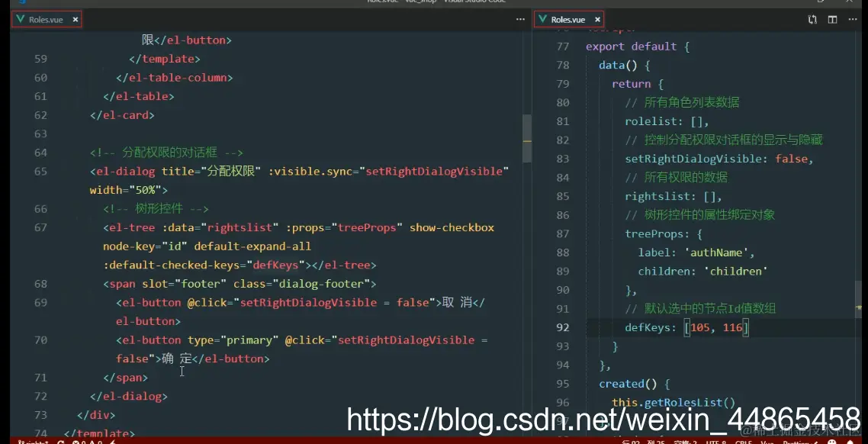This screenshot has height=444, width=868.
Task: Click the 'authName' string value
Action: click(716, 253)
